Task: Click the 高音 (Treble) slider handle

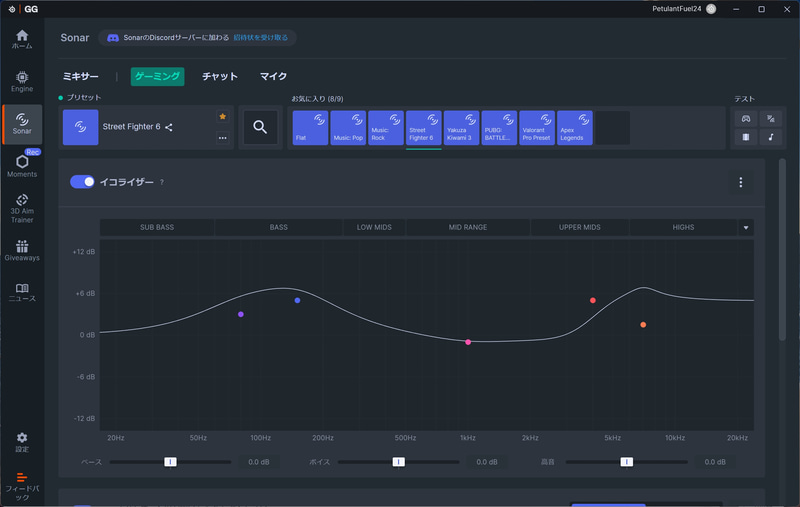Action: (627, 462)
